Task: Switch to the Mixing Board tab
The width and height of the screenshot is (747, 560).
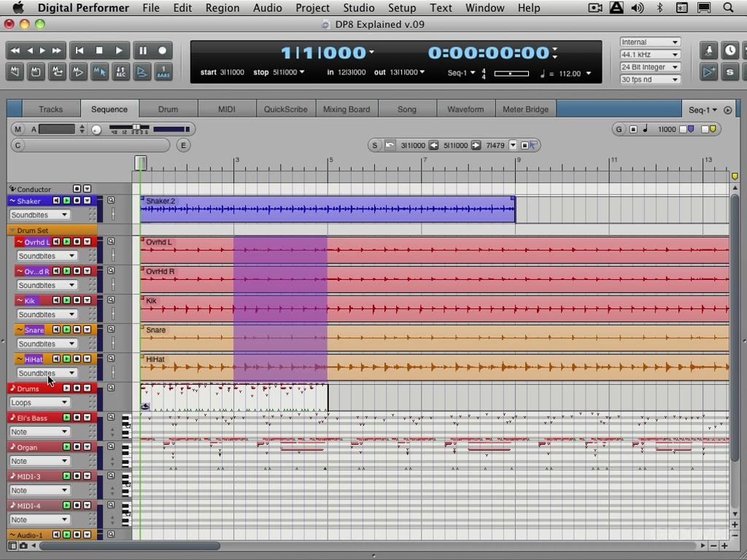Action: tap(347, 109)
